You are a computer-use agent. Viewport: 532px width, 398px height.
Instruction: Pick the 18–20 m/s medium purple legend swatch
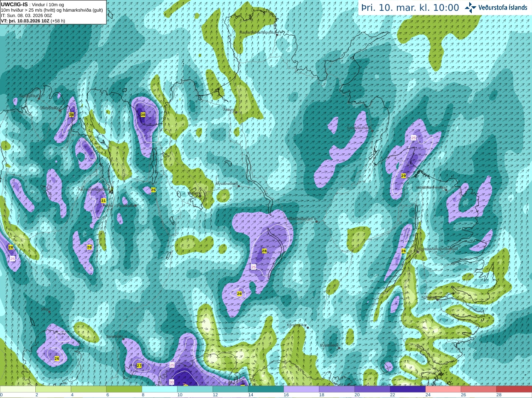(337, 389)
